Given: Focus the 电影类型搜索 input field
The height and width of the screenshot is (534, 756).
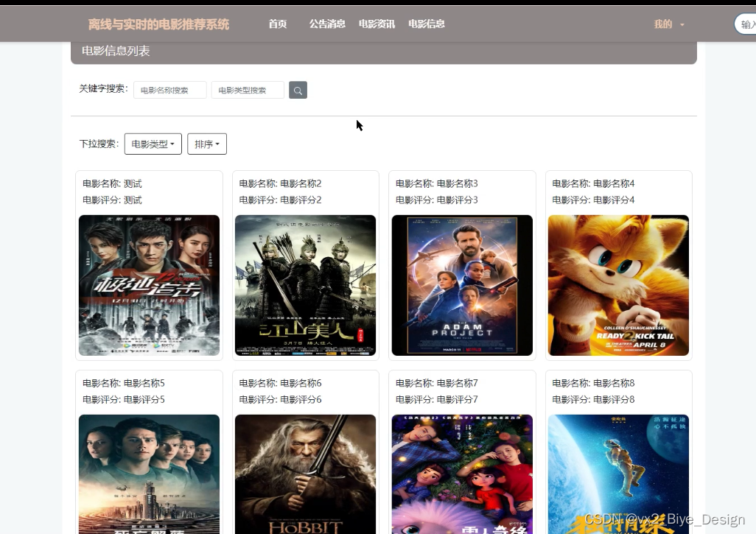Looking at the screenshot, I should [248, 90].
